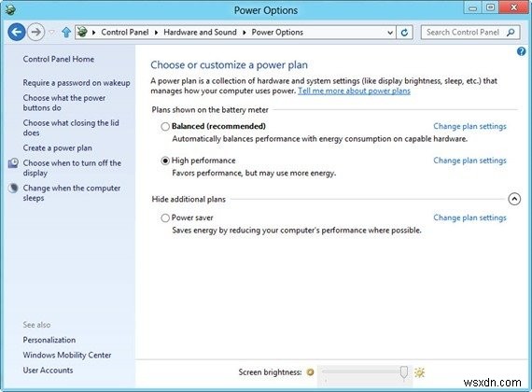532x392 pixels.
Task: Click the Hardware and Sound breadcrumb
Action: point(200,33)
